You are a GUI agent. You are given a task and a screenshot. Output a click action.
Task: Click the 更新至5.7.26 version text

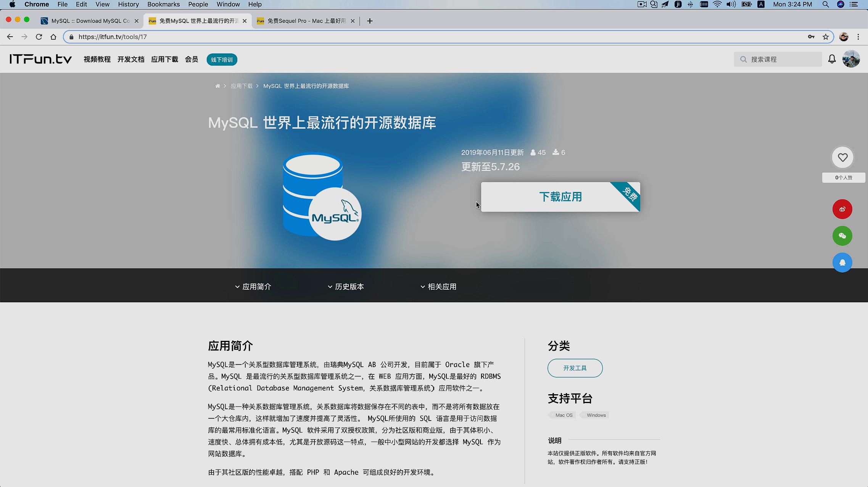click(x=490, y=167)
